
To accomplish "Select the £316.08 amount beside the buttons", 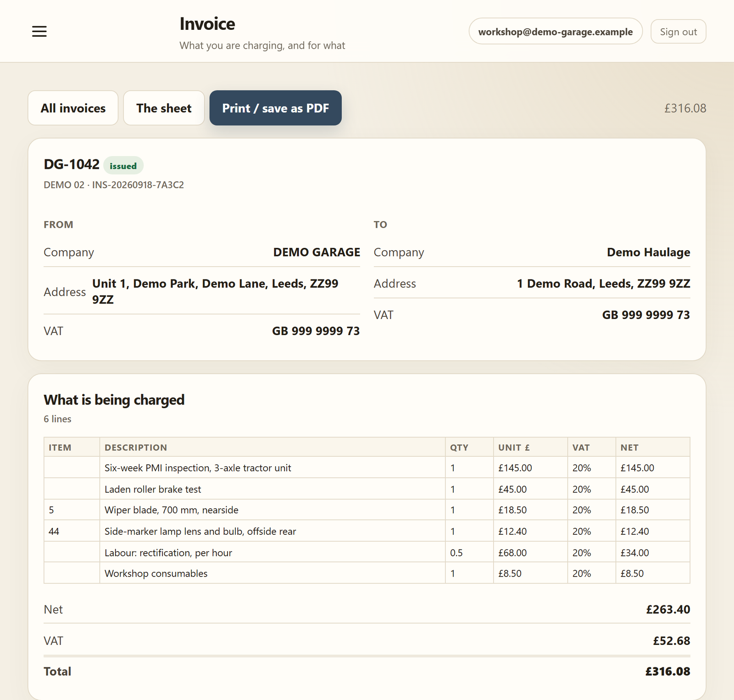I will [685, 108].
